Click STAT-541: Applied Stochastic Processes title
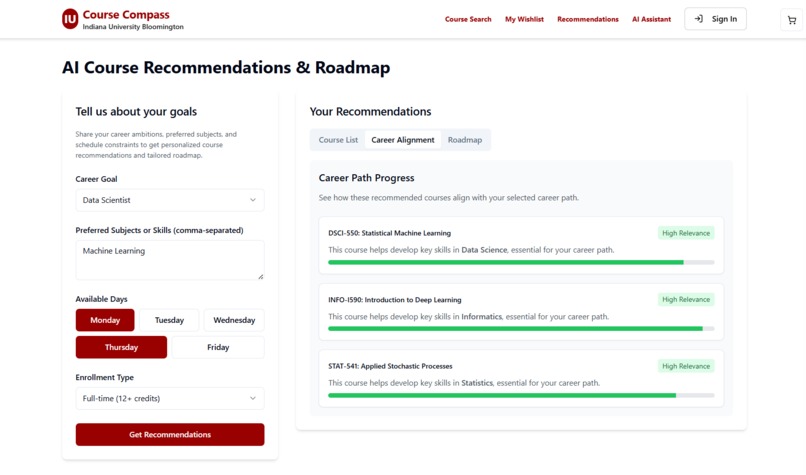806x475 pixels. pyautogui.click(x=390, y=366)
